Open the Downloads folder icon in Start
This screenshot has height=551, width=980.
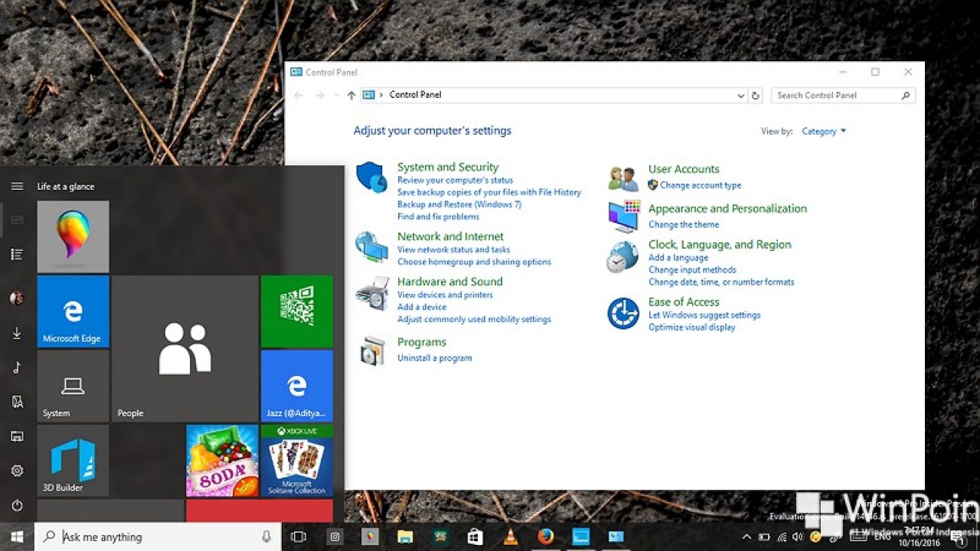(17, 334)
